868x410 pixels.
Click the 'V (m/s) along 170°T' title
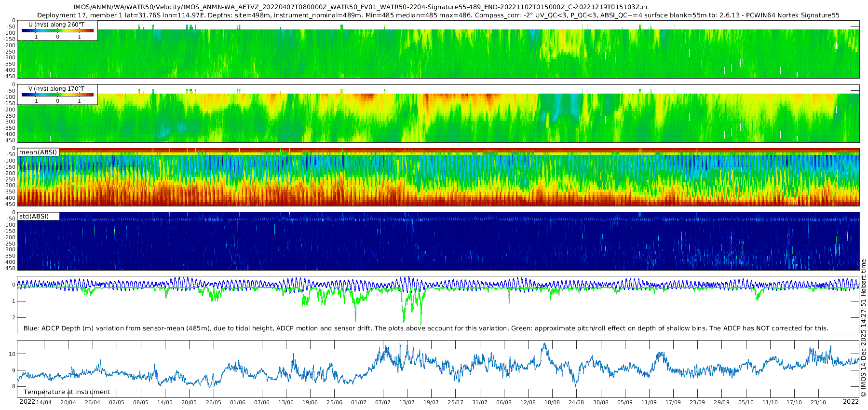click(x=56, y=89)
